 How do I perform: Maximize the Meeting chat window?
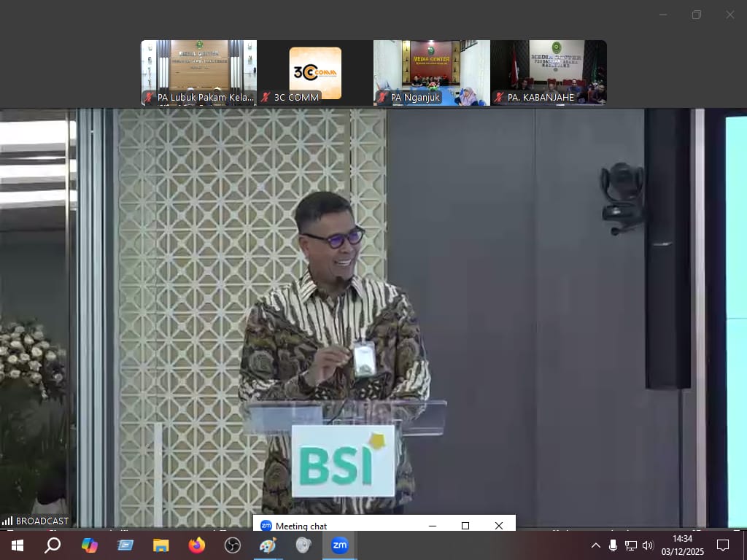465,526
